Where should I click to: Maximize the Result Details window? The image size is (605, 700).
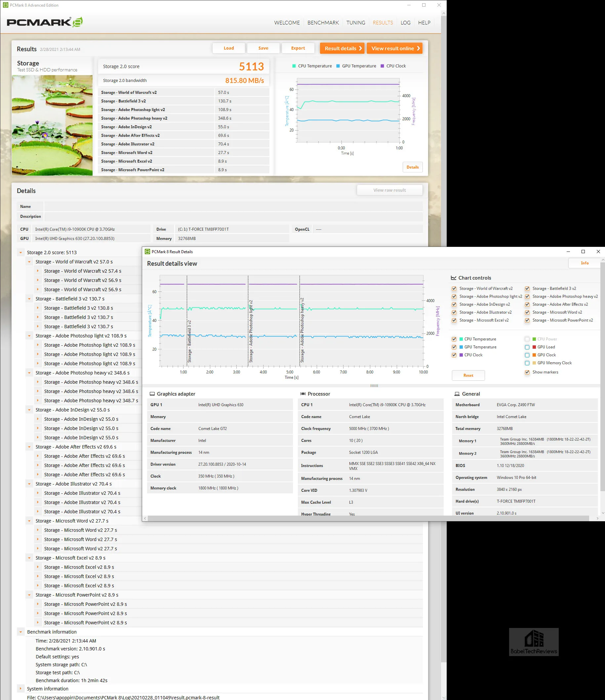(583, 252)
